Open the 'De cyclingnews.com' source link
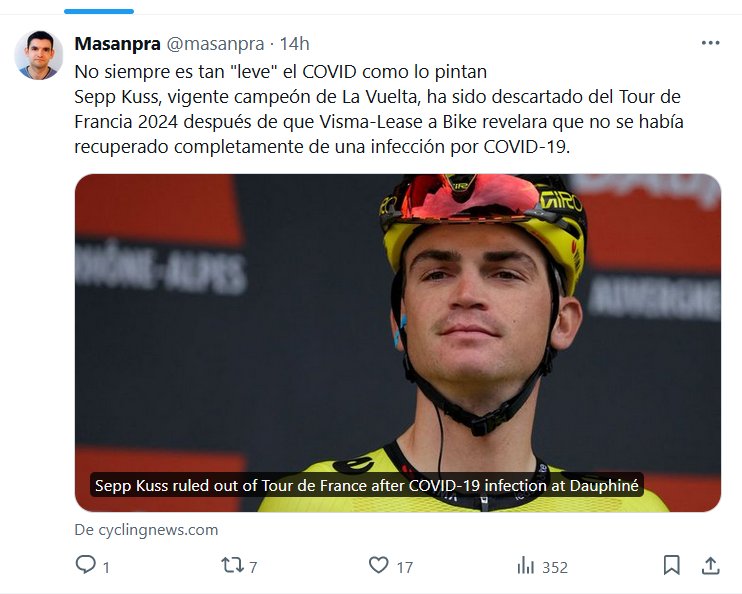This screenshot has height=594, width=742. tap(146, 530)
